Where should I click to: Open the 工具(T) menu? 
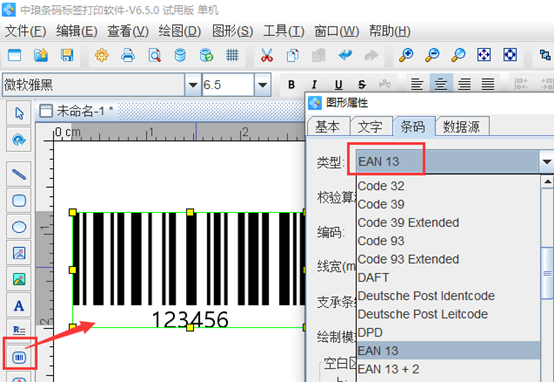click(x=284, y=31)
